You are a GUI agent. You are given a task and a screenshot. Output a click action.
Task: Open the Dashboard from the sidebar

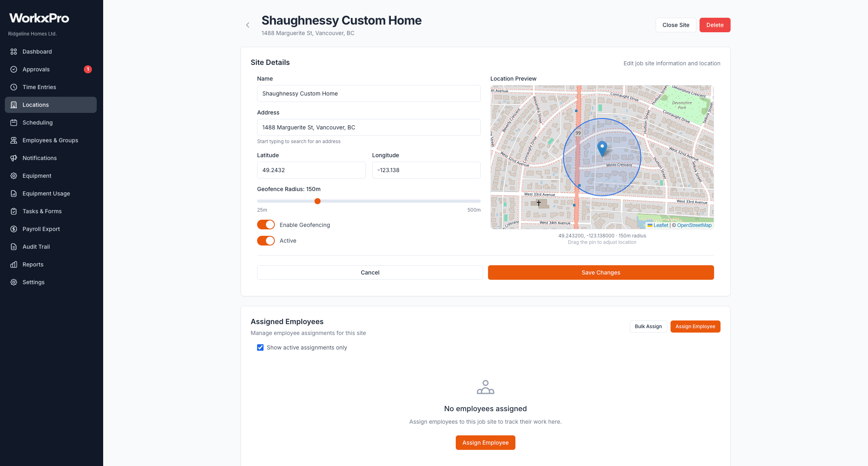pos(37,52)
